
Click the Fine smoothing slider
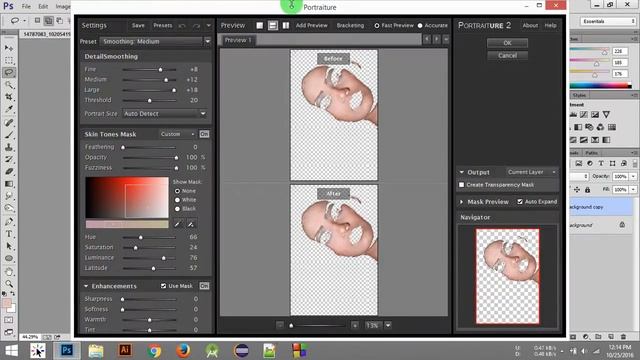point(150,69)
